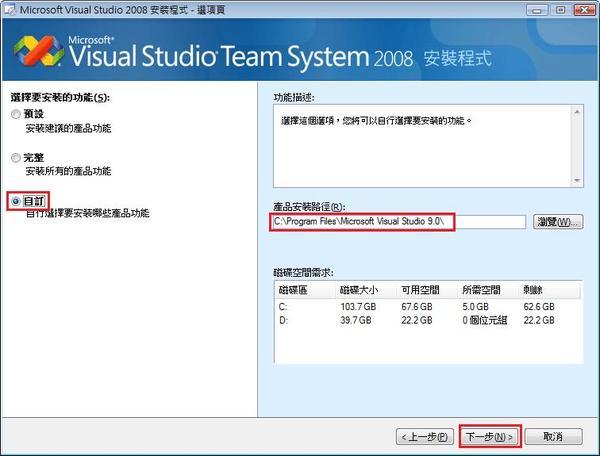Click the 103.7 GB disk size value
The height and width of the screenshot is (456, 600).
[x=358, y=307]
